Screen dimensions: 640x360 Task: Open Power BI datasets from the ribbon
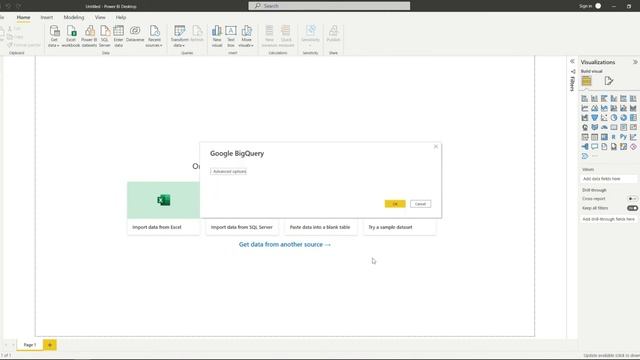click(x=89, y=36)
